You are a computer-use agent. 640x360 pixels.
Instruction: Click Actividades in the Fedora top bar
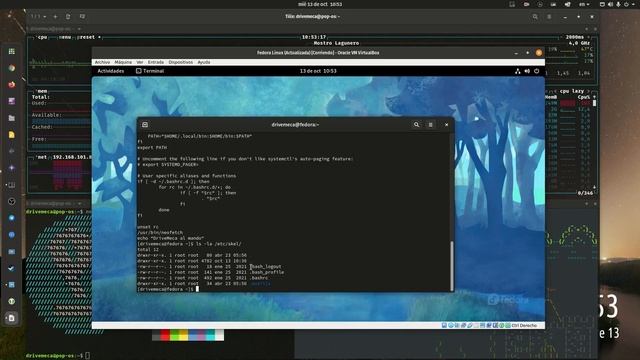point(111,71)
